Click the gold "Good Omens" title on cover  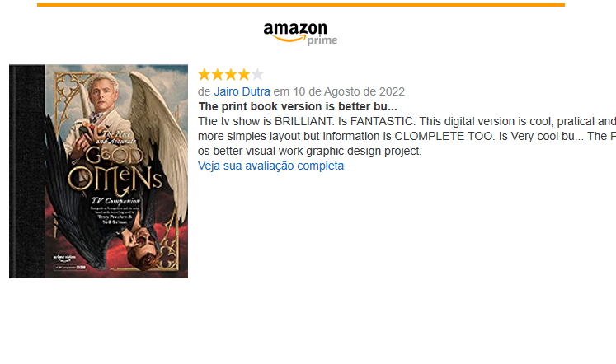pyautogui.click(x=115, y=170)
